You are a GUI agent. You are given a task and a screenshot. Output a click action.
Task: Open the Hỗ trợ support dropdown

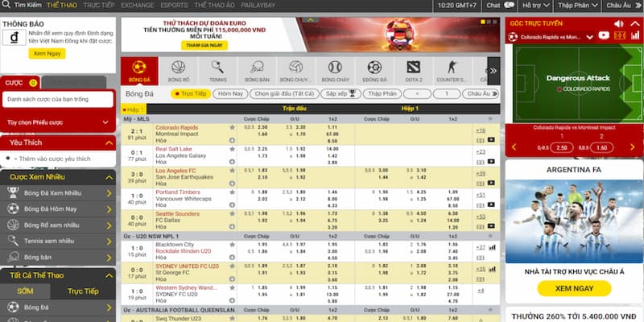coord(535,6)
